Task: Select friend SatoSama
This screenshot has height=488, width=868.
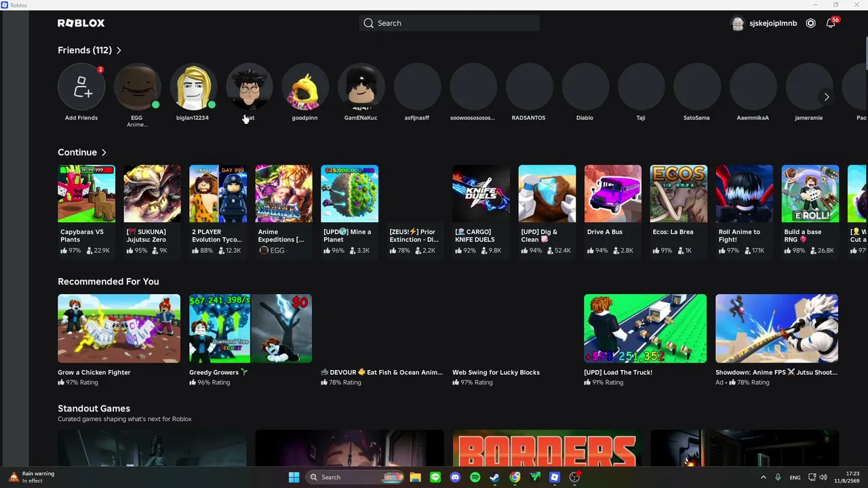Action: tap(696, 87)
